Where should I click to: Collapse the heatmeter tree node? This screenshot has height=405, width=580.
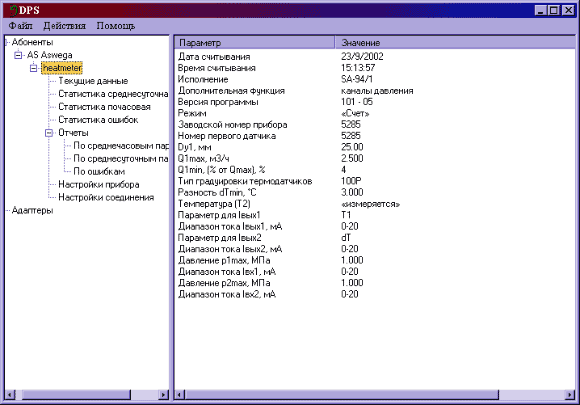[34, 68]
